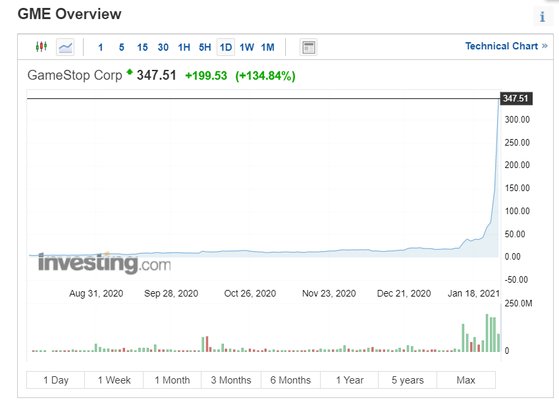Click the Nov 23, 2020 date label
559x400 pixels.
(x=329, y=293)
